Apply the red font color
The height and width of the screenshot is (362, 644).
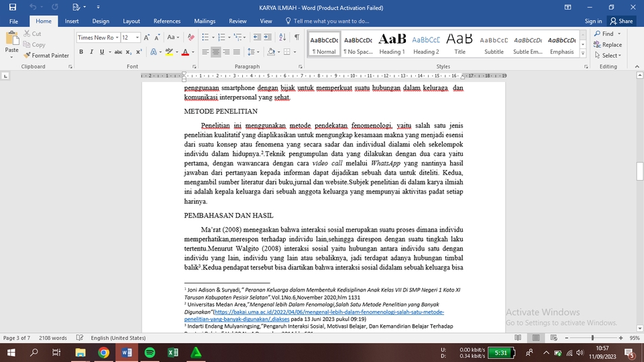coord(185,52)
